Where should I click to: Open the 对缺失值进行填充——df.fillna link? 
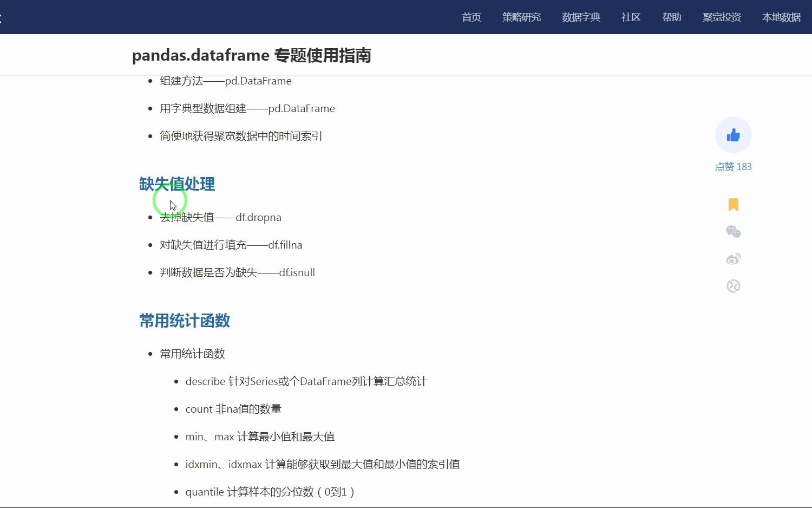tap(231, 245)
